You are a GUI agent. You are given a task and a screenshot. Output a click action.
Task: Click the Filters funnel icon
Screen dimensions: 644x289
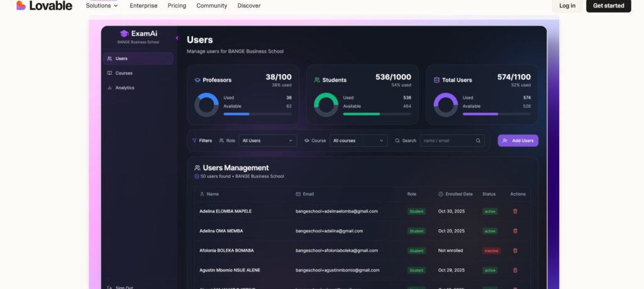point(194,141)
